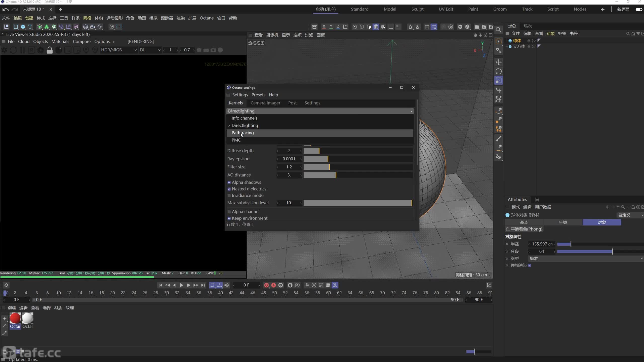This screenshot has width=644, height=362.
Task: Click the object mode highlighted cube icon
Action: point(376,27)
